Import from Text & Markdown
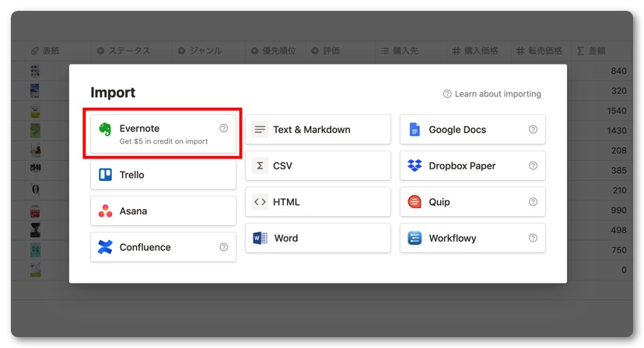The height and width of the screenshot is (348, 644). 317,130
